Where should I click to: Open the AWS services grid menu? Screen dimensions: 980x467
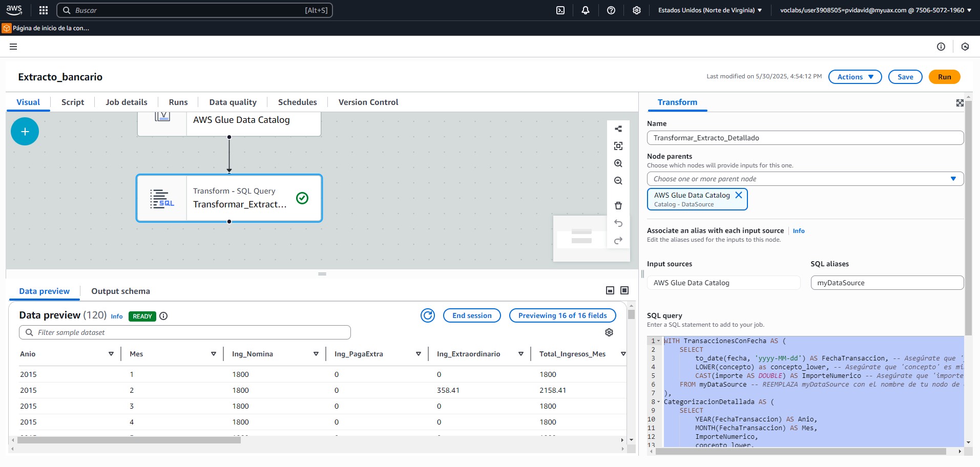[x=44, y=10]
